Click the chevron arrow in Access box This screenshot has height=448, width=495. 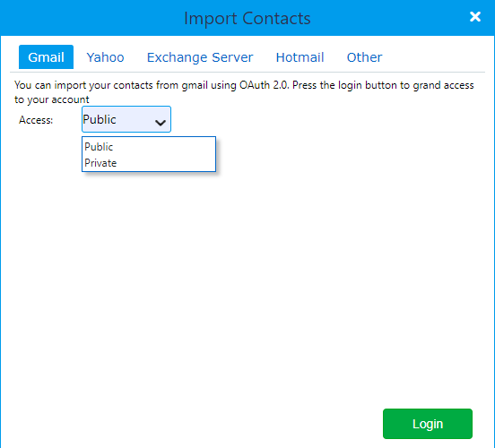[x=161, y=123]
